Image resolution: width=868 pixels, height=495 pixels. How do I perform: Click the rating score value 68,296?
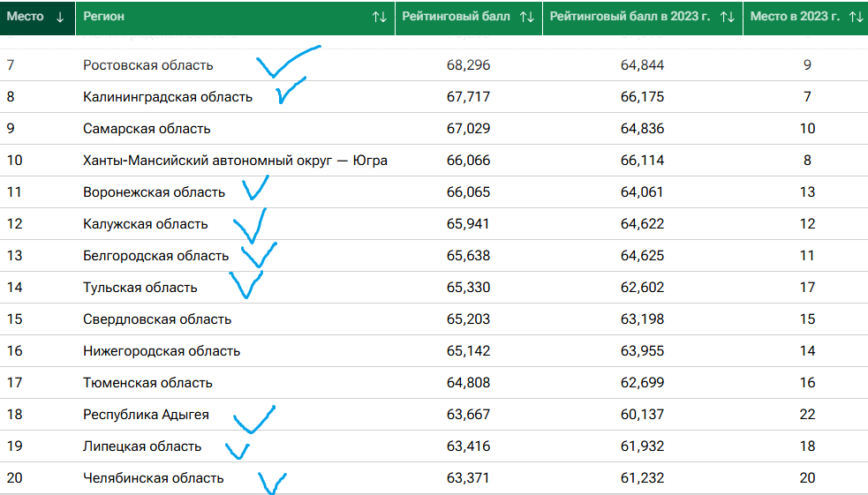pyautogui.click(x=468, y=65)
